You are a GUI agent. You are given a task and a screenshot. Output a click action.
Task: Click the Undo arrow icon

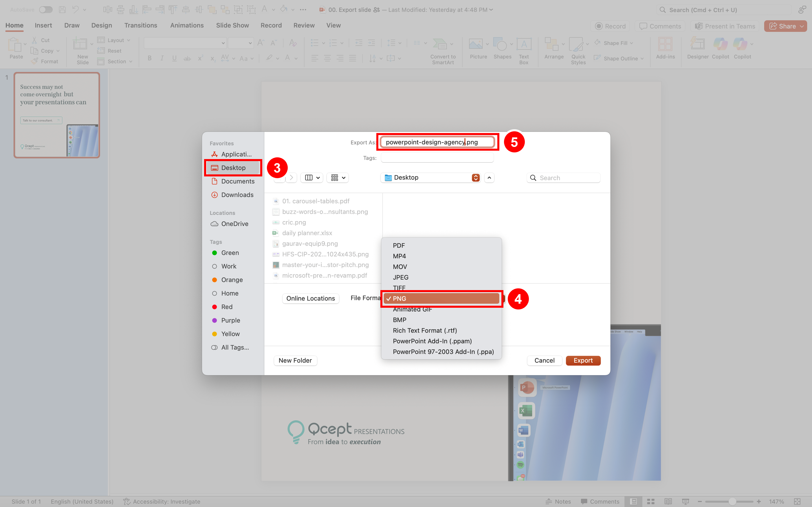click(76, 10)
